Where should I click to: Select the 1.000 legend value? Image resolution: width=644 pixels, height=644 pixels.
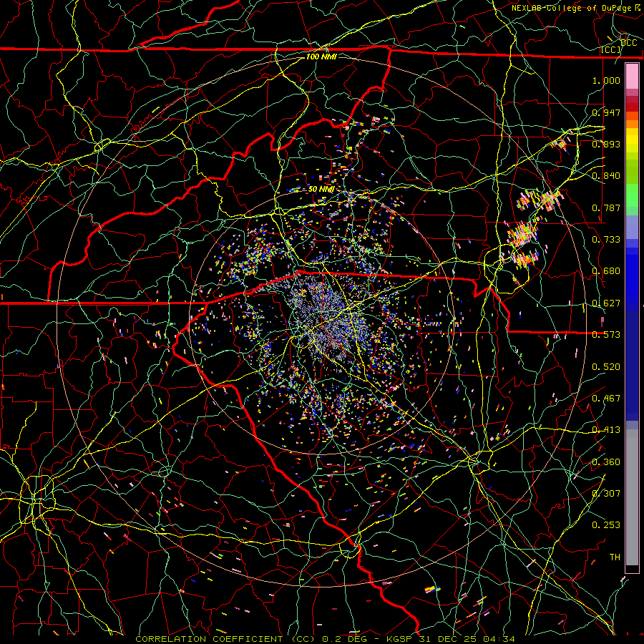606,80
